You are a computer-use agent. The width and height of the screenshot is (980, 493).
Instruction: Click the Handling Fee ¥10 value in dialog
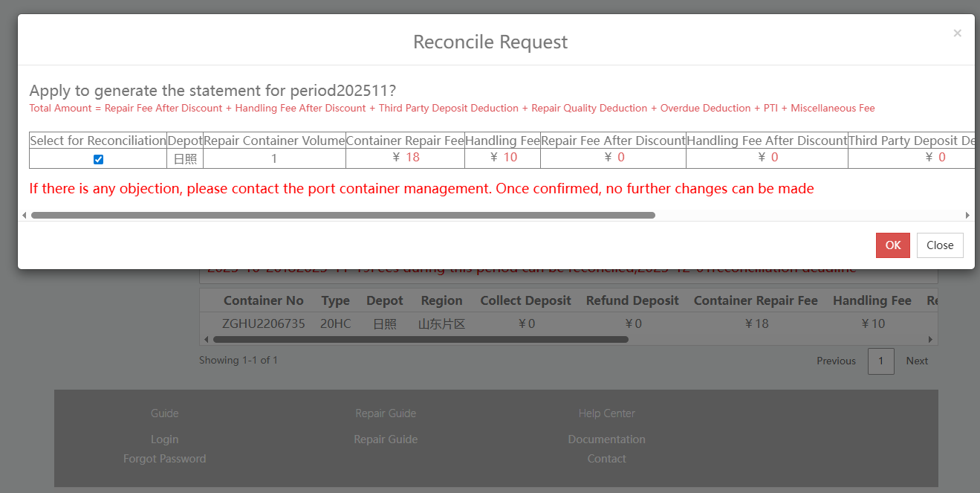[502, 158]
